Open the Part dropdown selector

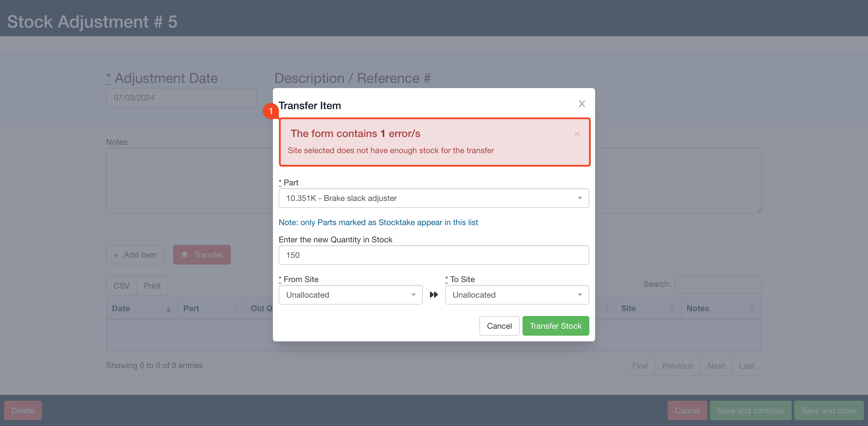coord(434,198)
